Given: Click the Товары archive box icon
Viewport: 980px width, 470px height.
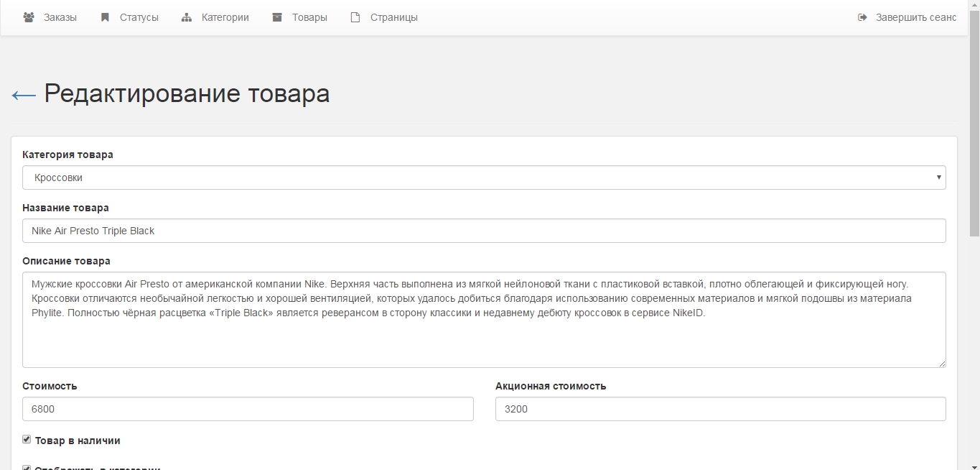Looking at the screenshot, I should (x=277, y=17).
